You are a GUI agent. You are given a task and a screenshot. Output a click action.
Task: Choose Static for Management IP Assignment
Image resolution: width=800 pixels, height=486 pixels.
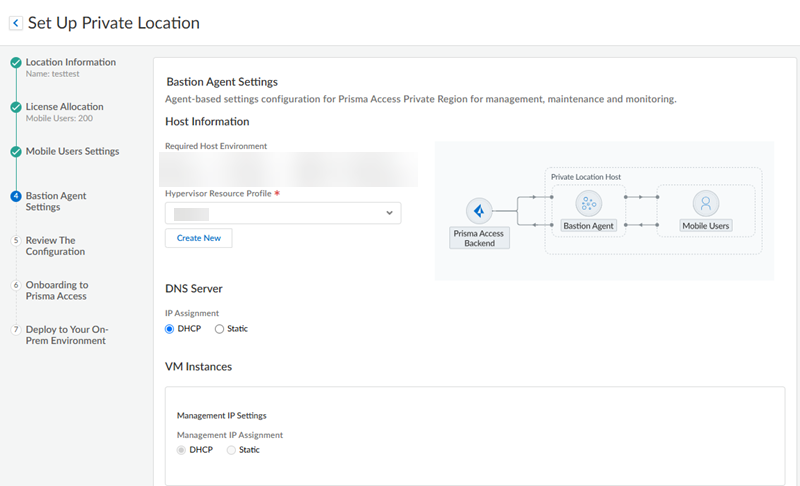(232, 450)
